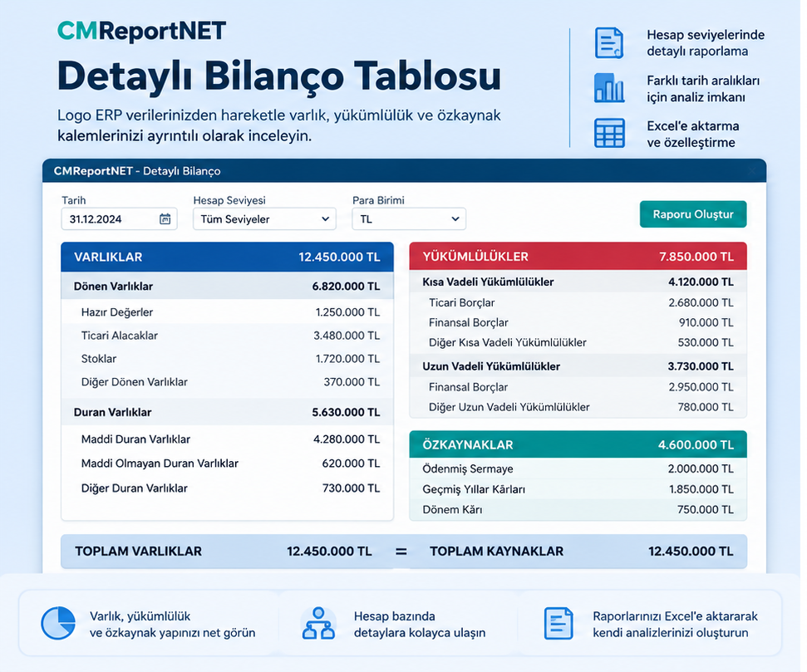This screenshot has height=672, width=807.
Task: Select the Diğer Dönen Varlıklar row
Action: 227,382
